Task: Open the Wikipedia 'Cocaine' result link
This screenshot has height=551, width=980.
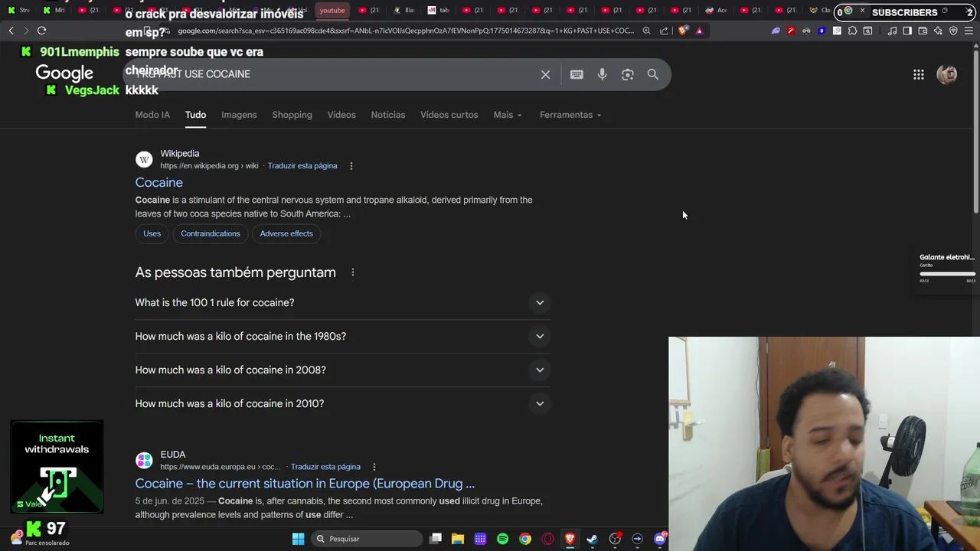Action: tap(159, 182)
